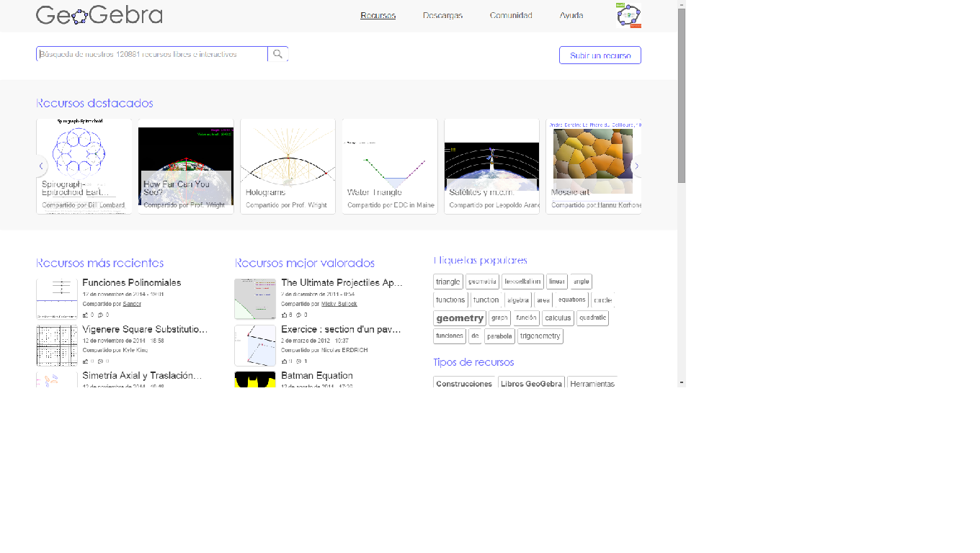Viewport: 980px width, 553px height.
Task: Open the Recursos menu
Action: click(x=378, y=15)
